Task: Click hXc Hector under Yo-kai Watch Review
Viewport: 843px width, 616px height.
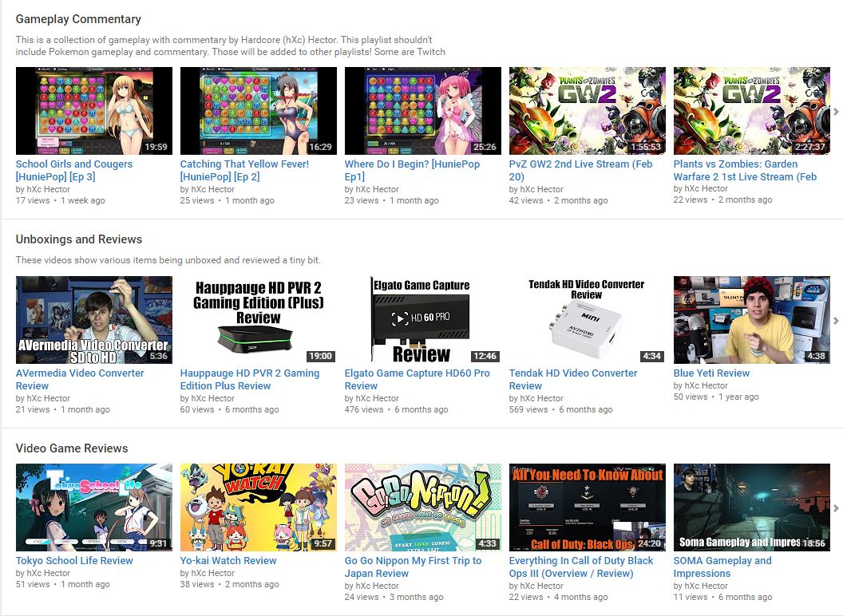Action: click(x=213, y=573)
